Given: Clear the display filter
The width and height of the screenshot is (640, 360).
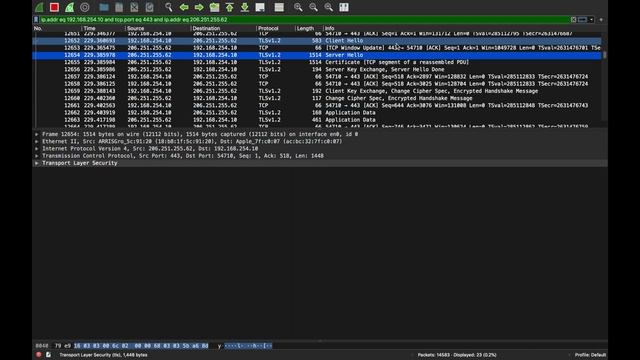Looking at the screenshot, I should [x=573, y=20].
